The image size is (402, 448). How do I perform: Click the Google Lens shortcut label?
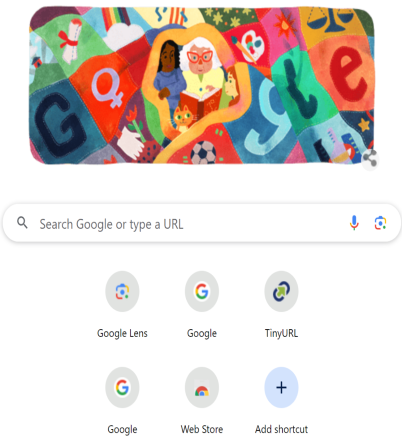point(122,333)
